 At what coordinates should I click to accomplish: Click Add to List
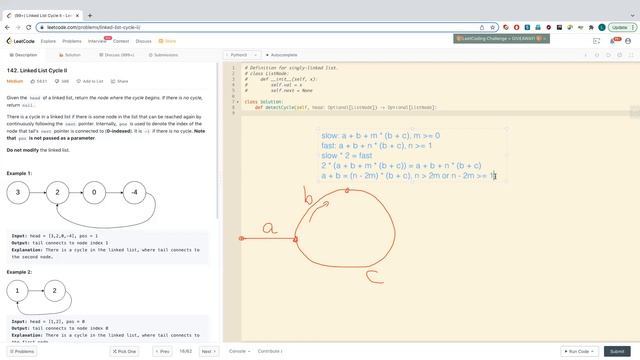[x=90, y=81]
